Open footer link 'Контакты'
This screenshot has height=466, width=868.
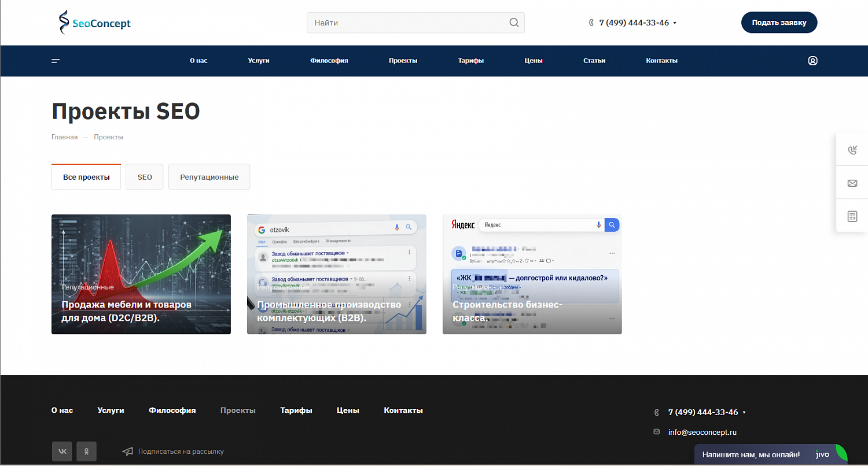pos(403,410)
